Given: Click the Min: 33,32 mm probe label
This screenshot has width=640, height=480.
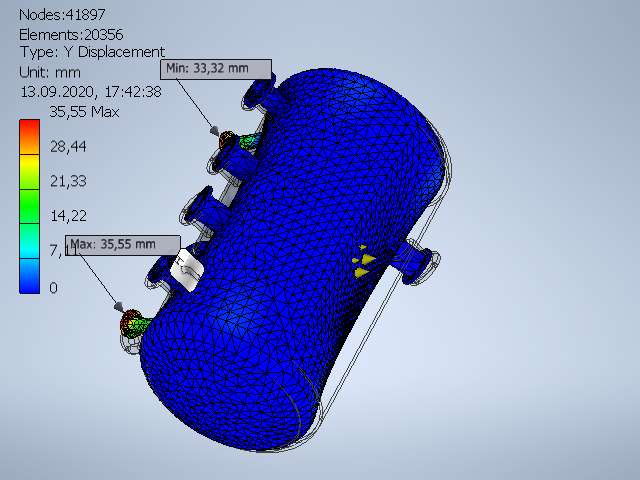Looking at the screenshot, I should tap(216, 69).
